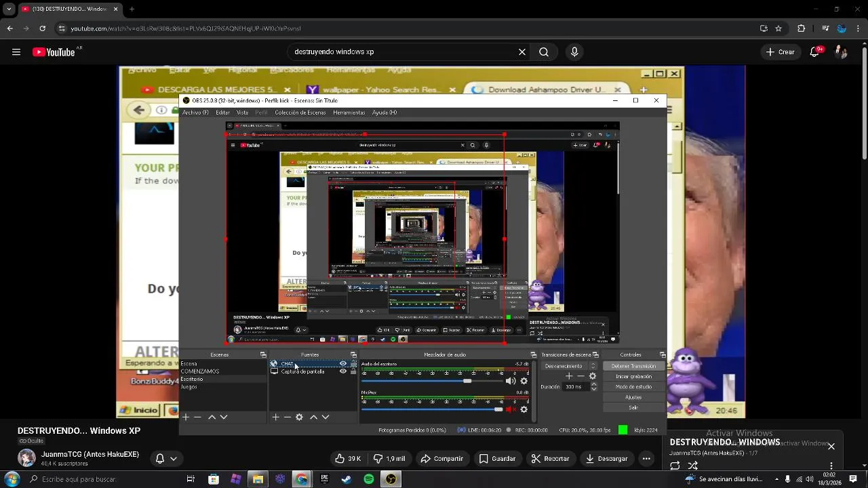
Task: Increase transition Duración with up arrow
Action: pos(594,384)
